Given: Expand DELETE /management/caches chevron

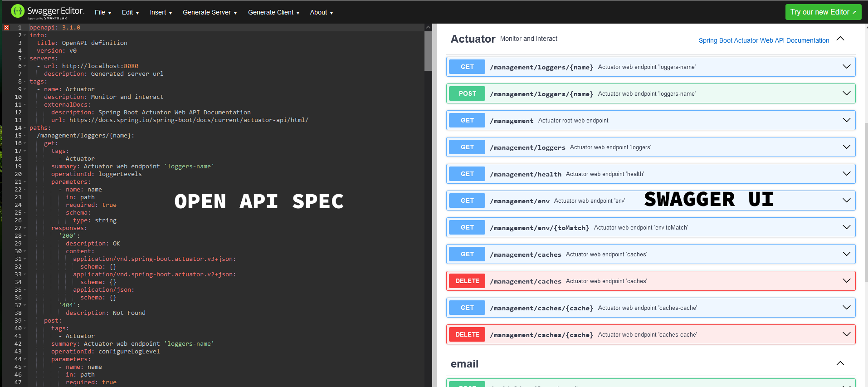Looking at the screenshot, I should tap(846, 281).
